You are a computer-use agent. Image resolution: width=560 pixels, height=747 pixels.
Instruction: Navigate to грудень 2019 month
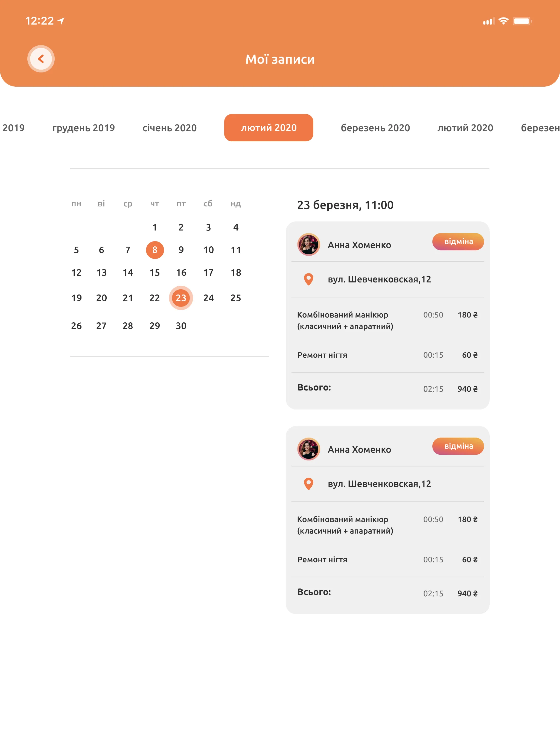(x=83, y=128)
